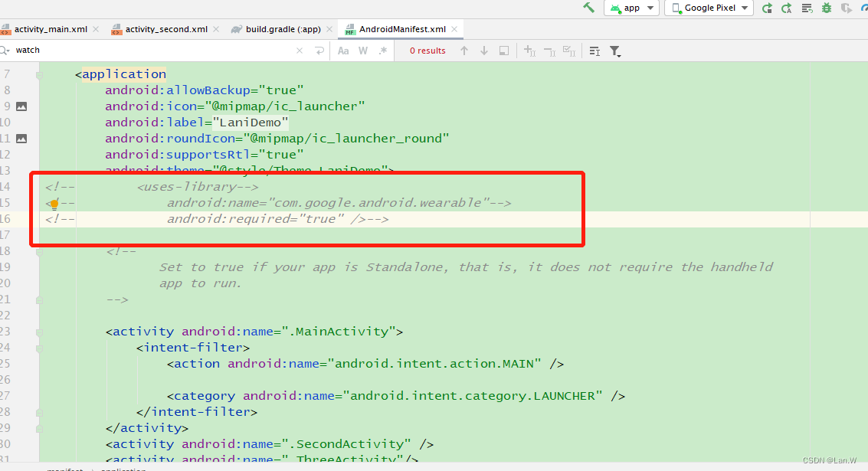Open search results in Find window icon
The height and width of the screenshot is (471, 868).
pos(503,51)
